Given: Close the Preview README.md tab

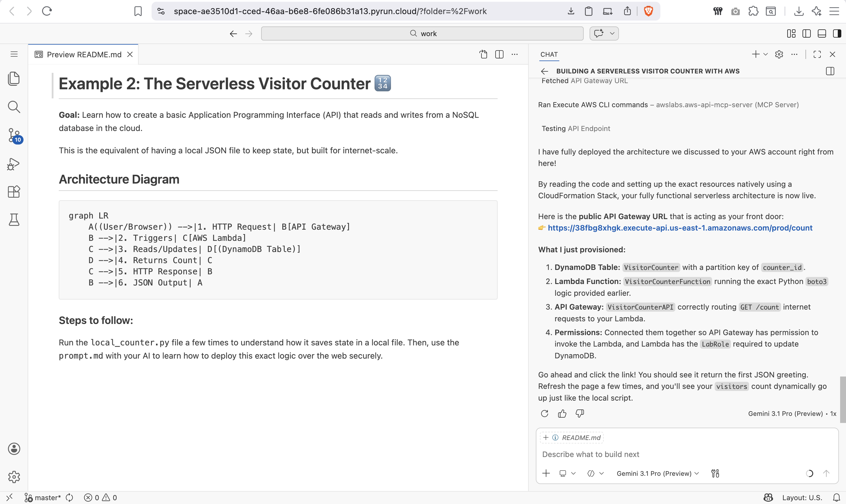Looking at the screenshot, I should (x=130, y=54).
